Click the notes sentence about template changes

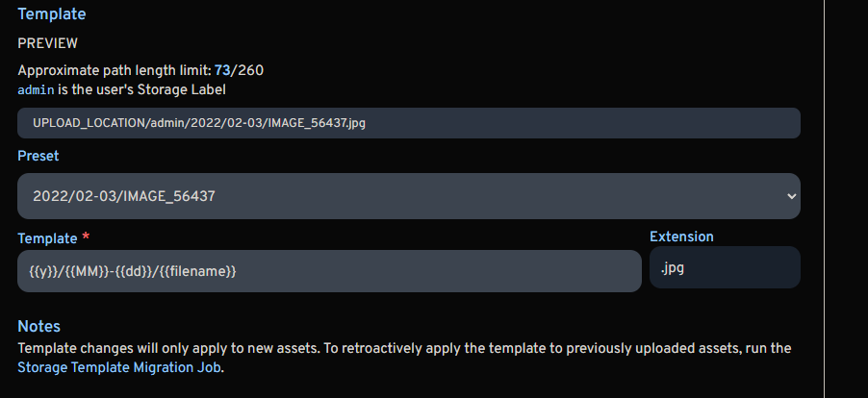289,347
